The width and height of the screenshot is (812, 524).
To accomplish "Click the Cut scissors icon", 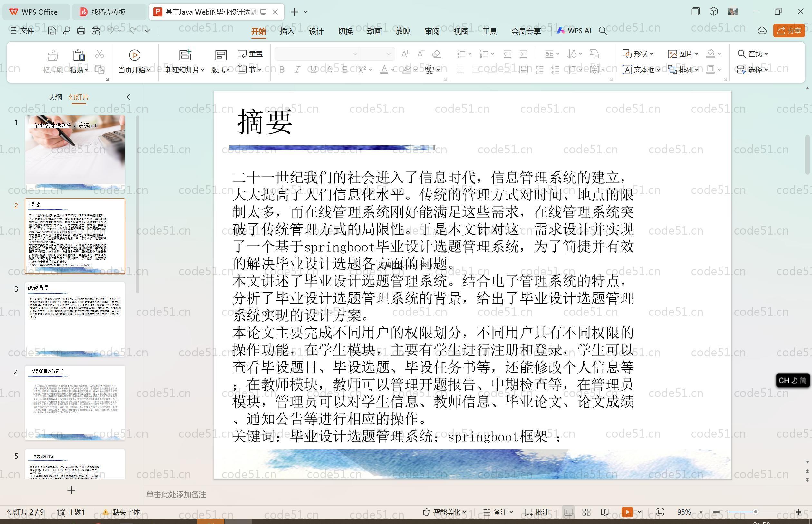I will 99,54.
